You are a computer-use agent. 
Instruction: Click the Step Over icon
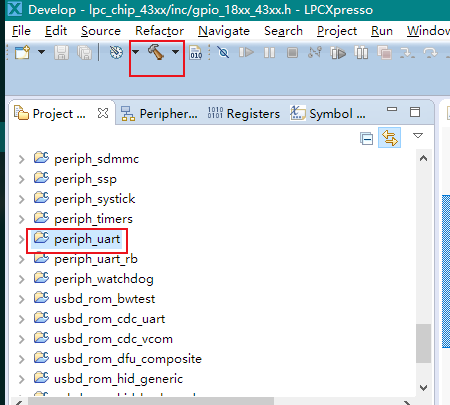coord(430,53)
